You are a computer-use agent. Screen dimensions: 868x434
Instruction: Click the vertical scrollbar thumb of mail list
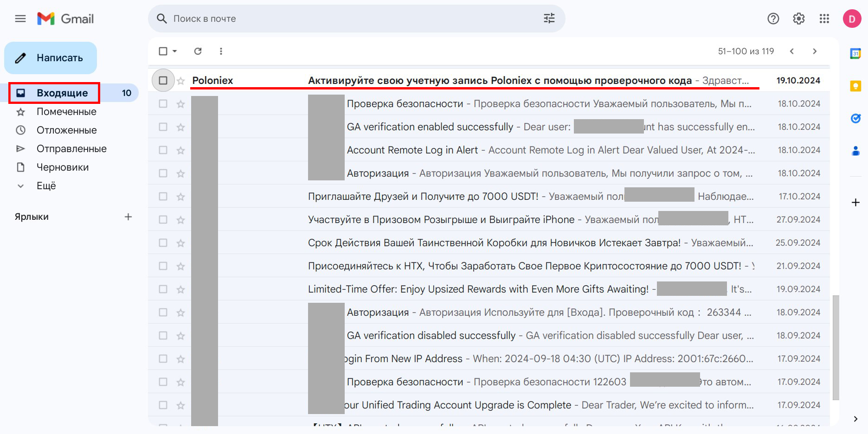coord(836,347)
